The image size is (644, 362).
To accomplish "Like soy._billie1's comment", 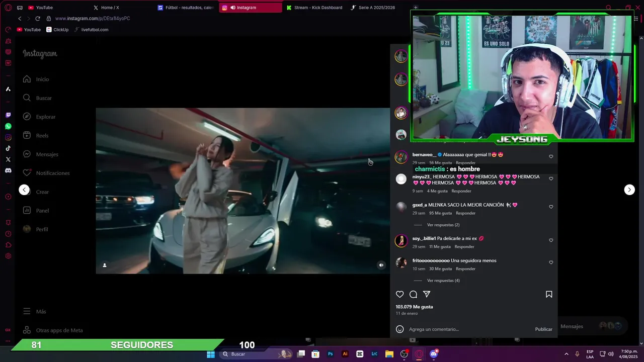I will click(x=551, y=240).
